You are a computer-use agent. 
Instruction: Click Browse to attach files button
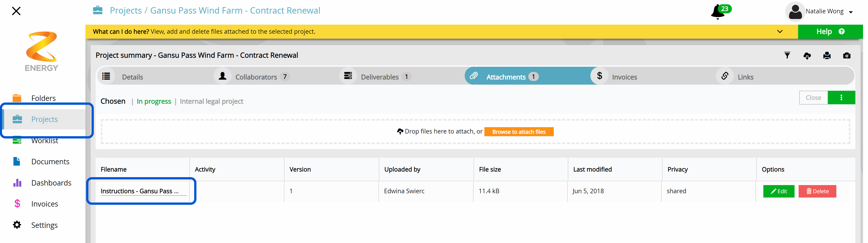pyautogui.click(x=519, y=132)
